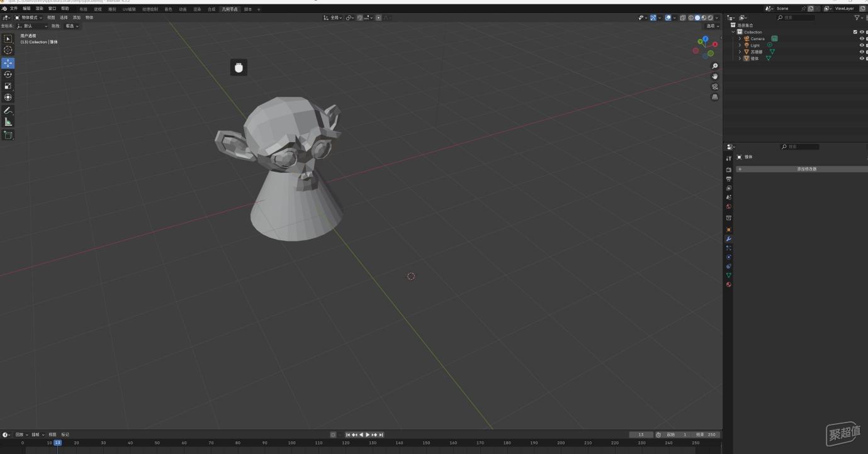Select the Scale tool in left toolbar
868x454 pixels.
(x=8, y=86)
